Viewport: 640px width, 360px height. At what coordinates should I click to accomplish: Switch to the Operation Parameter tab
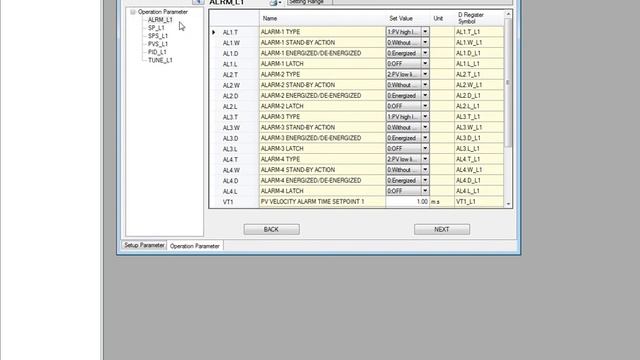[x=195, y=246]
